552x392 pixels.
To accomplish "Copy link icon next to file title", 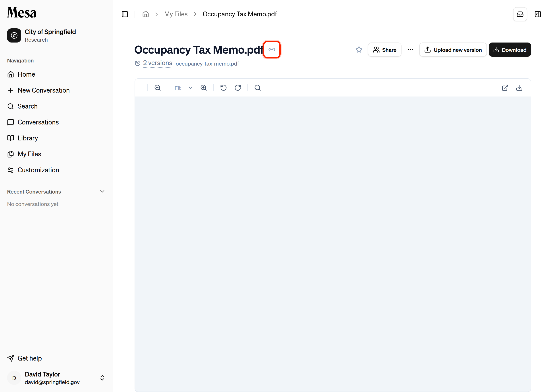I will [x=272, y=50].
